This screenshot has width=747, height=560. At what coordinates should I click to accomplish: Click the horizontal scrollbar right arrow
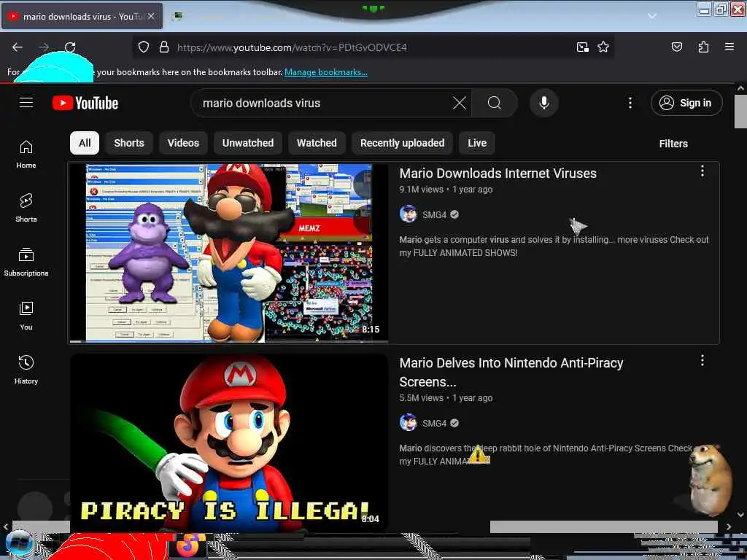click(728, 526)
